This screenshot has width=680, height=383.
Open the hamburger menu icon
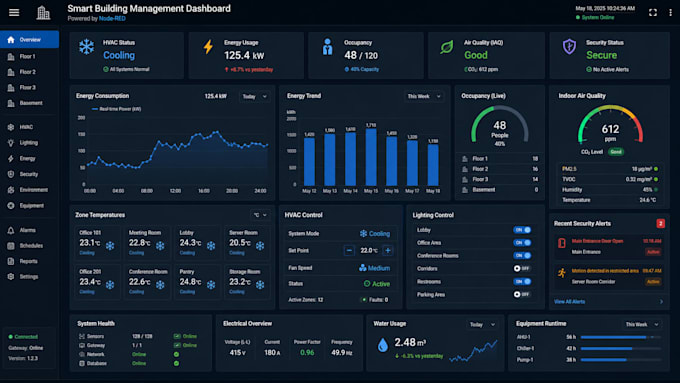click(14, 12)
